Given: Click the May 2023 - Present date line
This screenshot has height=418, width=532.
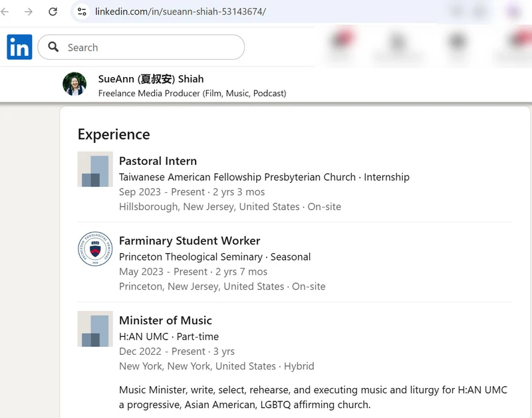Looking at the screenshot, I should point(193,272).
